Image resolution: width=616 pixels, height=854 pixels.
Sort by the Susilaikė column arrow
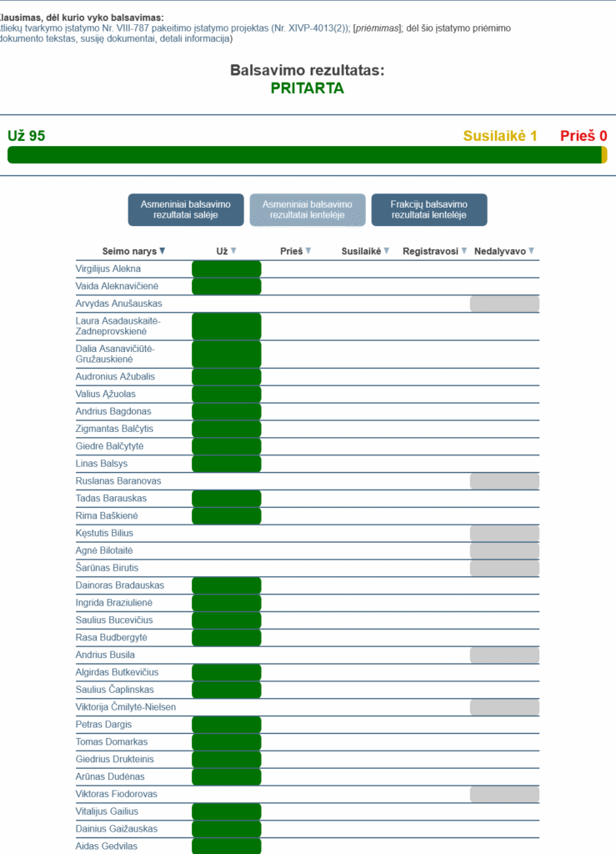tap(386, 251)
